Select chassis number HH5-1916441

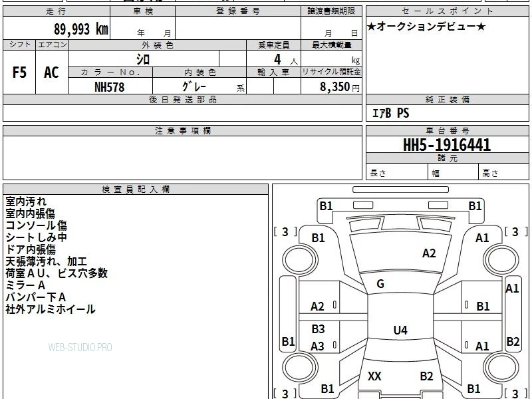(x=447, y=145)
